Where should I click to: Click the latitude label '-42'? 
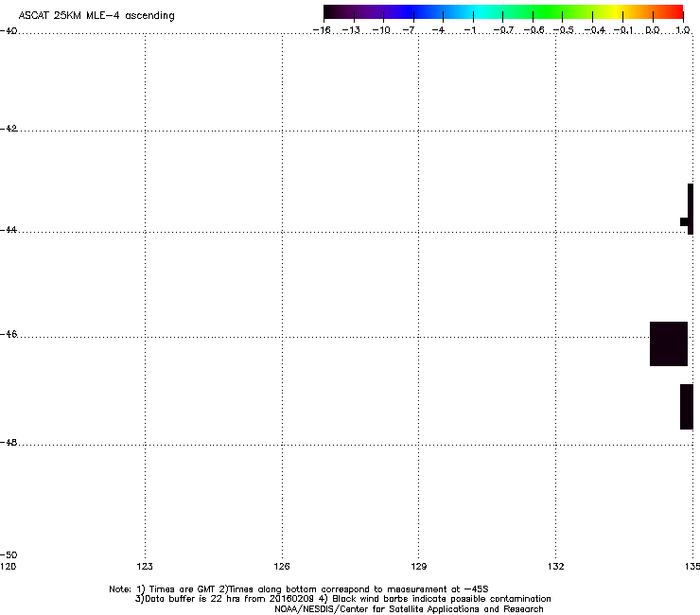point(9,129)
